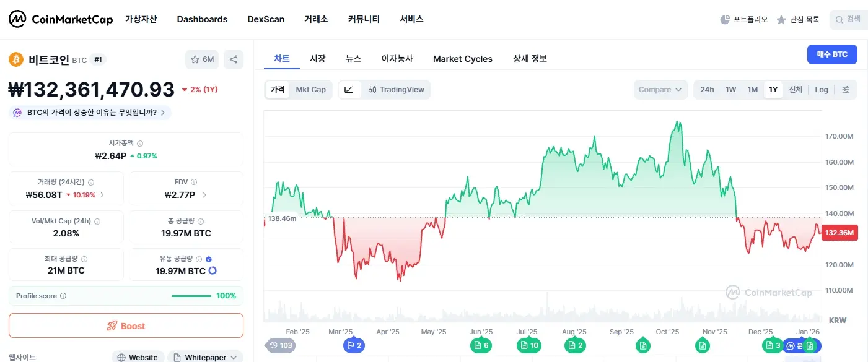Click the Profile score progress bar

point(192,295)
